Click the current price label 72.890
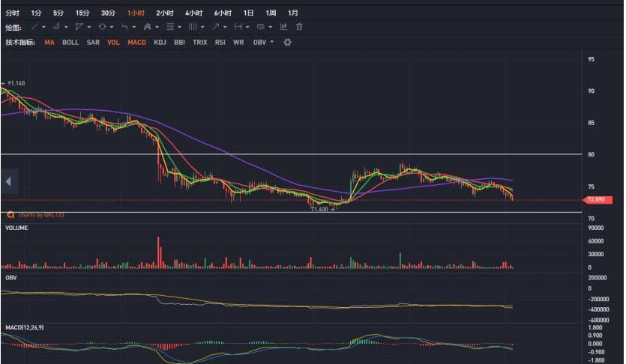The width and height of the screenshot is (626, 364). [x=596, y=200]
